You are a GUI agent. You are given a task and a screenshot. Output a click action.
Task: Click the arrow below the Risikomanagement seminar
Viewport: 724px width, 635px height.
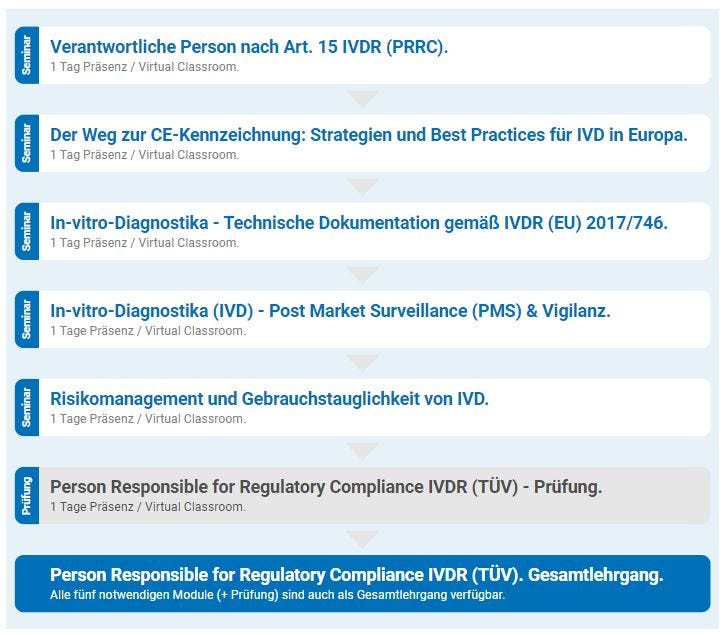(x=362, y=450)
